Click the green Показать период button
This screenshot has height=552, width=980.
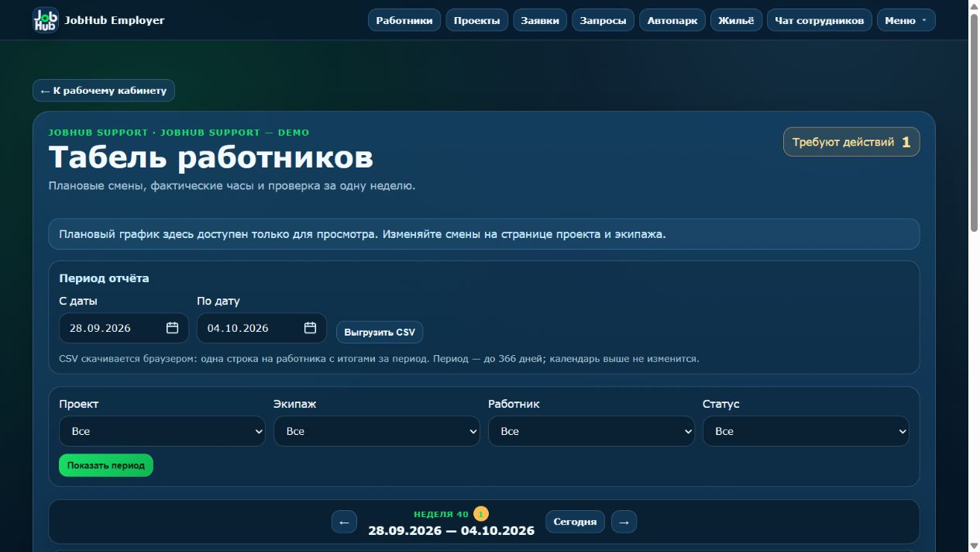pos(106,465)
